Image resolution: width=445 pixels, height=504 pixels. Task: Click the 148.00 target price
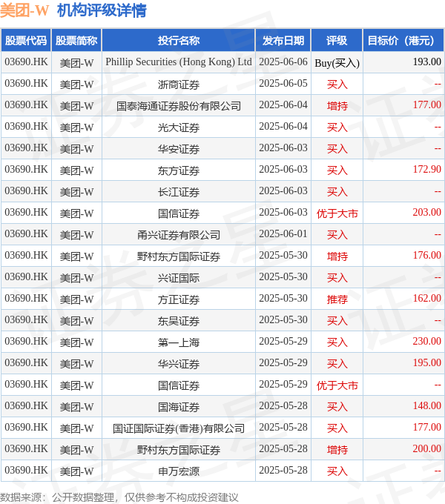pos(426,405)
